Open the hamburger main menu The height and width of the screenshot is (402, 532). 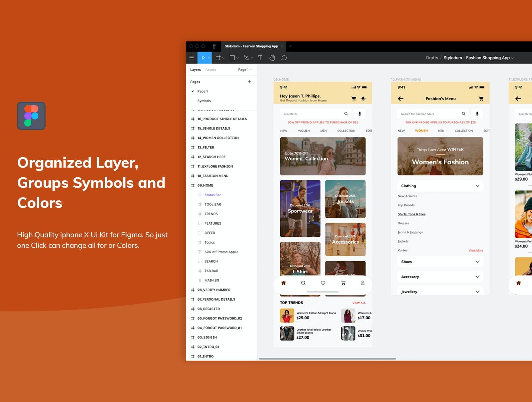click(192, 58)
